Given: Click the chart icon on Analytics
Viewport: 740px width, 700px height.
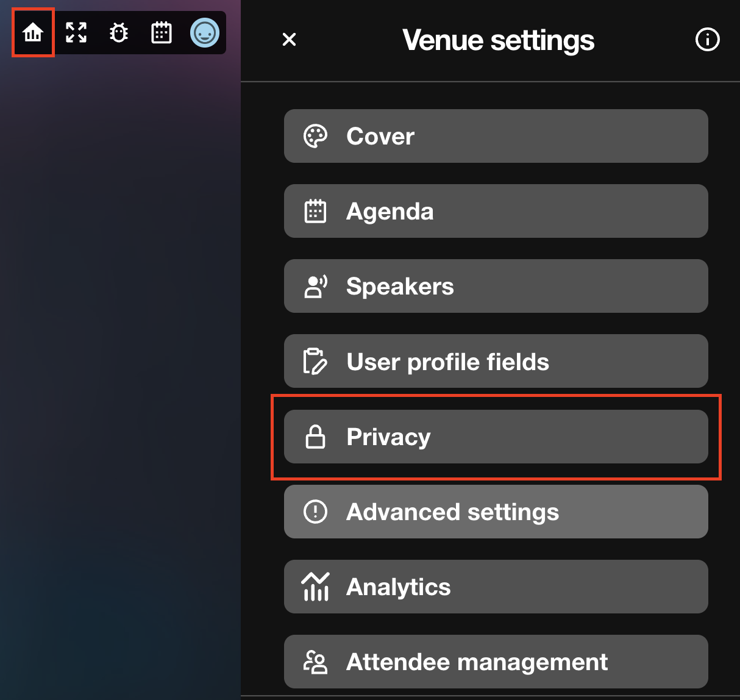Looking at the screenshot, I should pyautogui.click(x=315, y=587).
